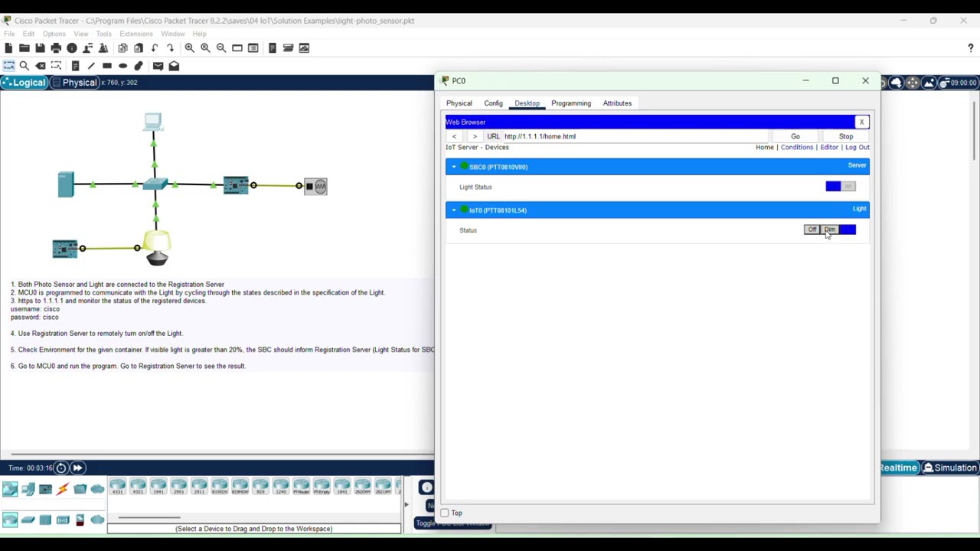980x551 pixels.
Task: Set the light Status to Off
Action: point(812,230)
